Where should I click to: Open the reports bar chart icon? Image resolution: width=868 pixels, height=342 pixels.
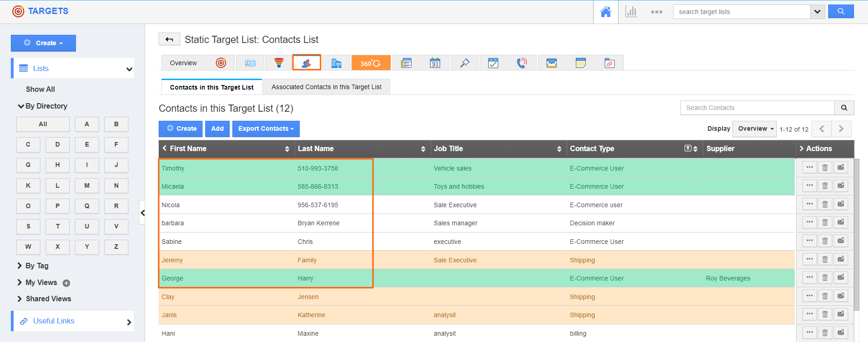click(631, 12)
